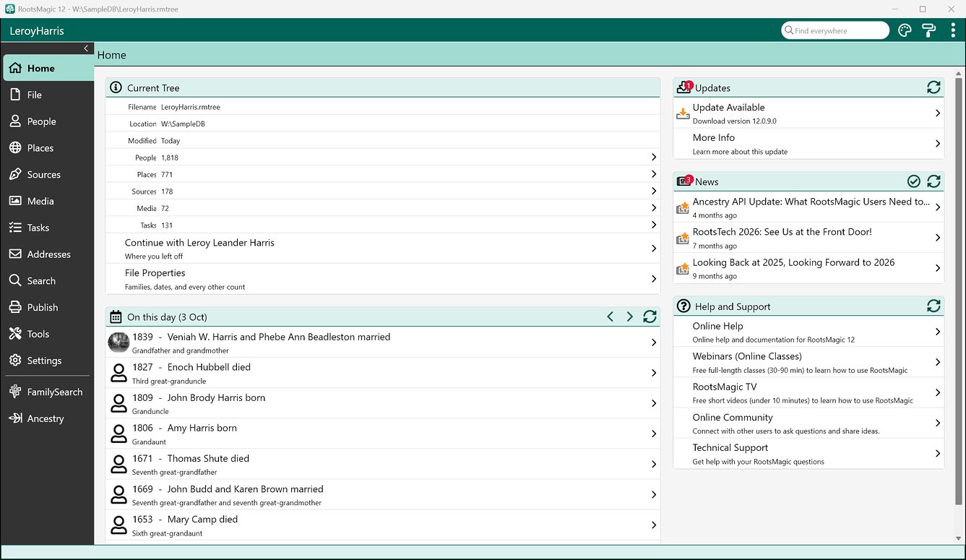
Task: Refresh the News panel
Action: [933, 181]
